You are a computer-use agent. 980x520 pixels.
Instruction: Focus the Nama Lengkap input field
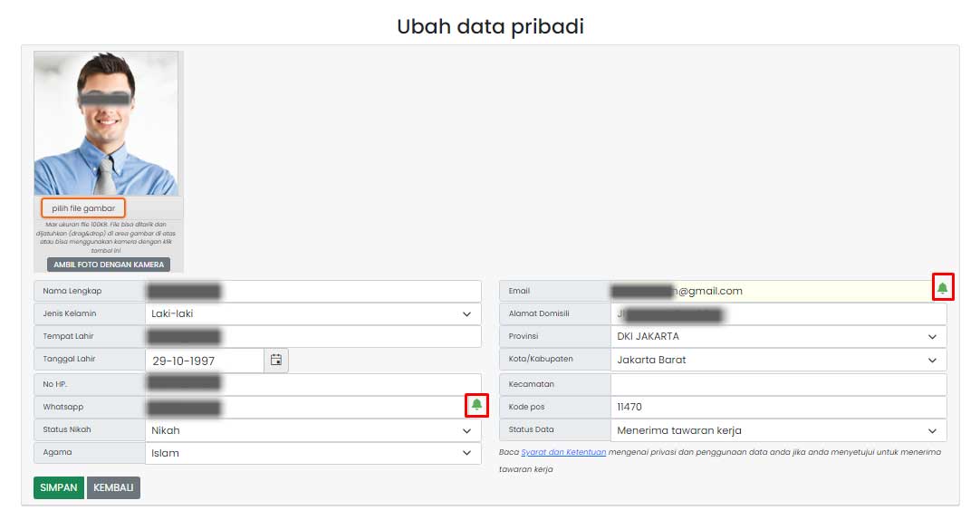(x=313, y=291)
